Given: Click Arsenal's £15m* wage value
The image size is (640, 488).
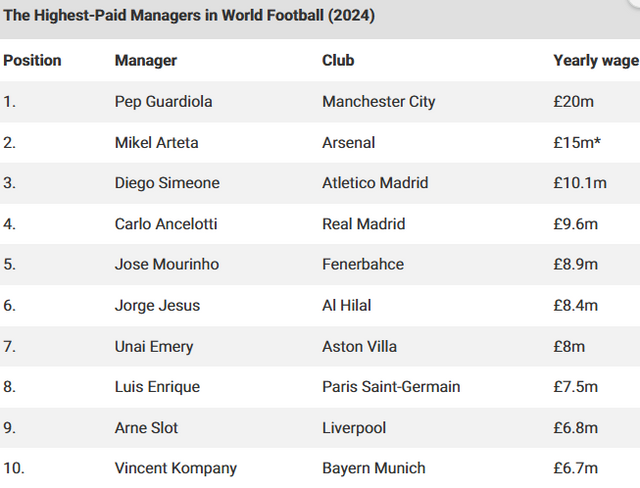Looking at the screenshot, I should 577,142.
